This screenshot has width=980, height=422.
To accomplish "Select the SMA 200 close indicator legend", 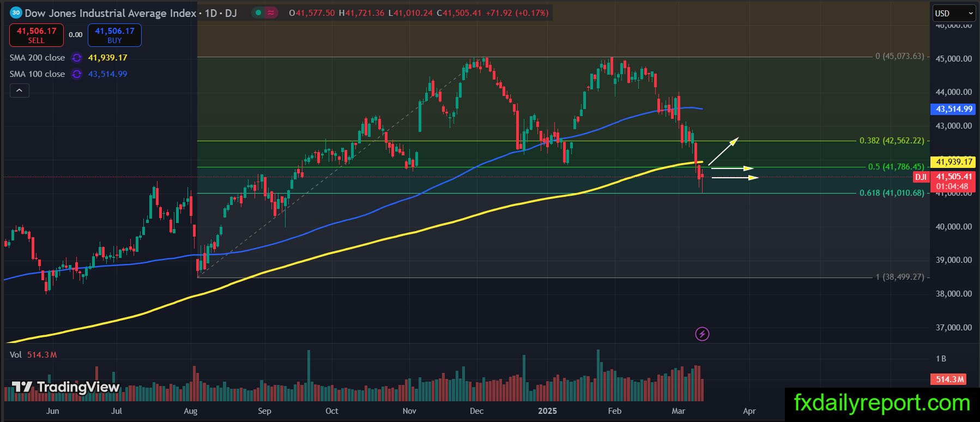I will pos(37,58).
